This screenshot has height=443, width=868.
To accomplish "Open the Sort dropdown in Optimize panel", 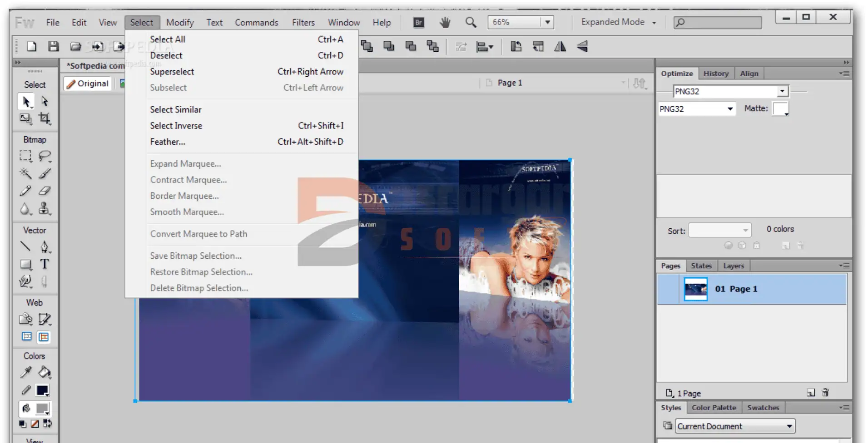I will pyautogui.click(x=720, y=230).
